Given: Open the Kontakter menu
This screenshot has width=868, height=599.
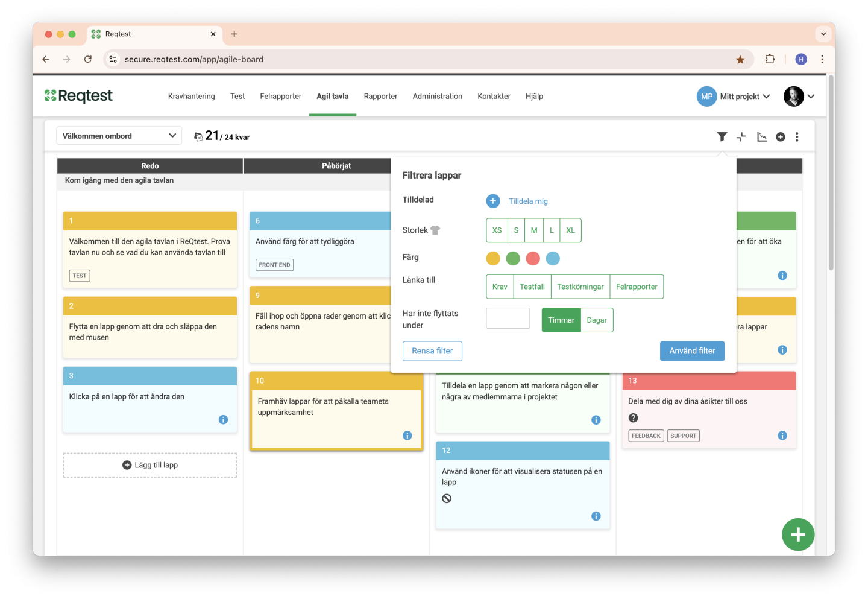Looking at the screenshot, I should [494, 97].
